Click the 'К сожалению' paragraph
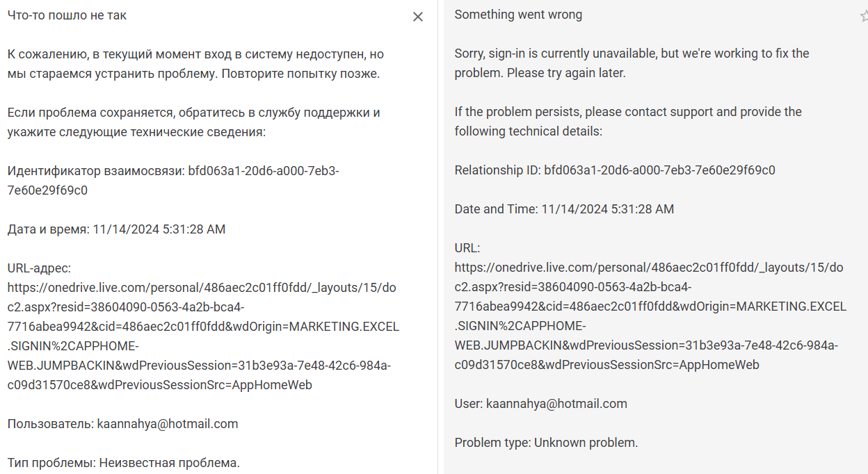Screen dimensions: 868x474 [195, 64]
